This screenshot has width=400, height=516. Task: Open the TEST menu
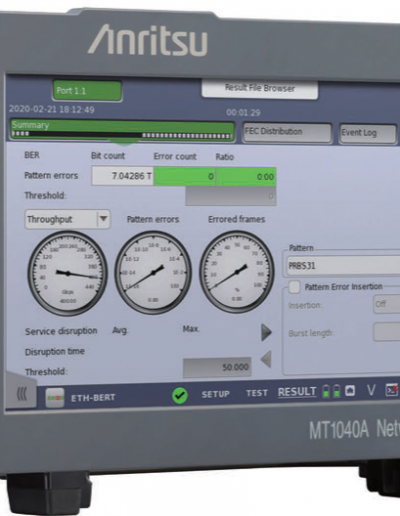click(x=257, y=393)
